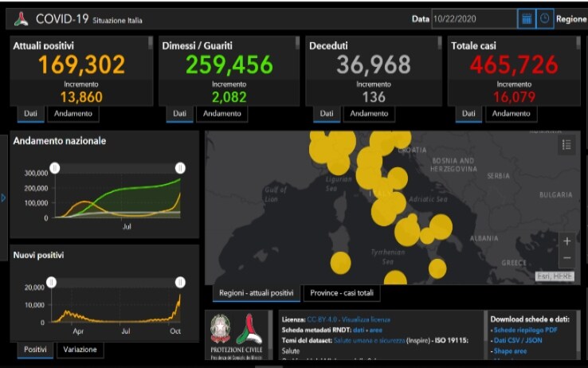Open the calendar date picker icon
The height and width of the screenshot is (368, 588).
(526, 18)
